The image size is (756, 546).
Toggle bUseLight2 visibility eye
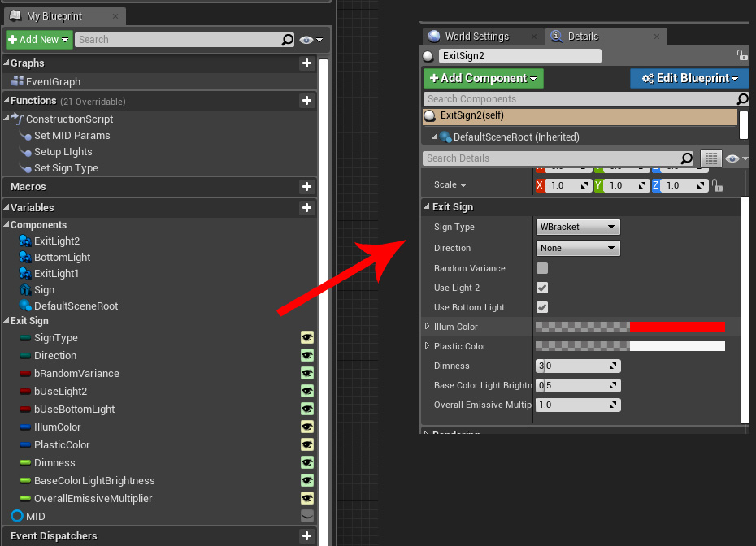point(307,391)
